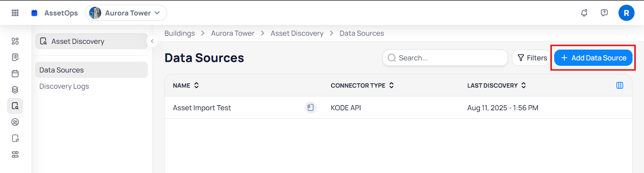Screen dimensions: 644x173
Task: Open the column chooser icon in table
Action: [620, 85]
